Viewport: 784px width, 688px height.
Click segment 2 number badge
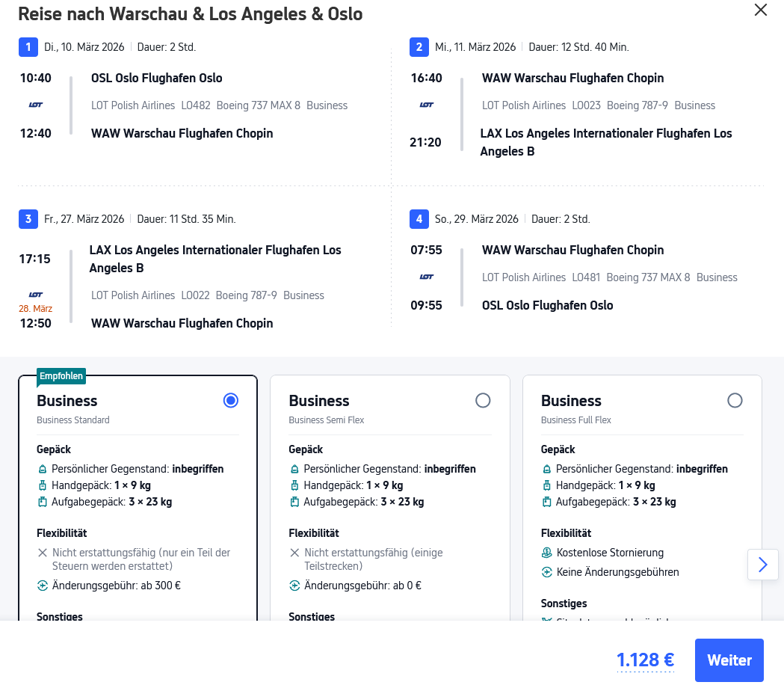(419, 47)
